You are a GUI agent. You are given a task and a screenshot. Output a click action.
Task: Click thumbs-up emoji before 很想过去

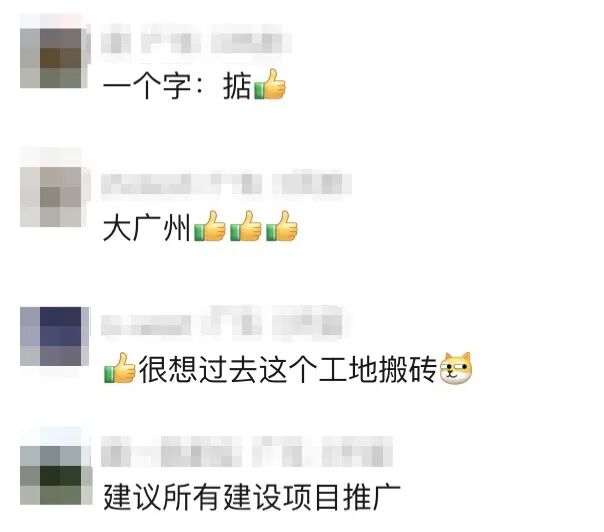120,368
